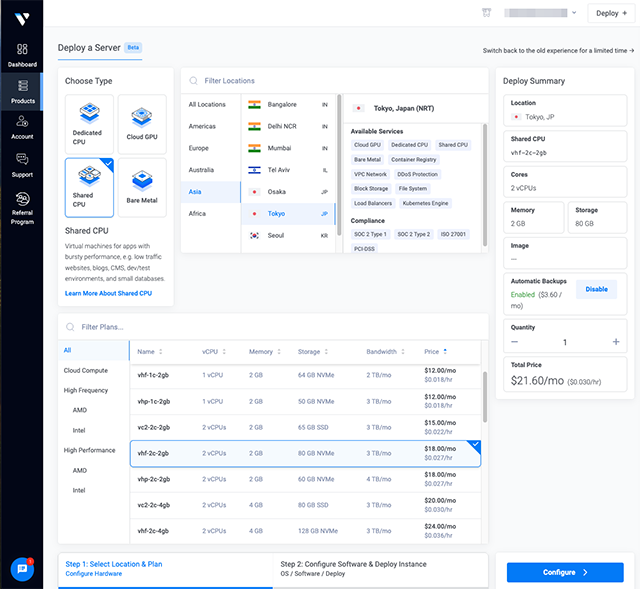The width and height of the screenshot is (640, 589).
Task: Filter locations to Australia
Action: tap(211, 170)
